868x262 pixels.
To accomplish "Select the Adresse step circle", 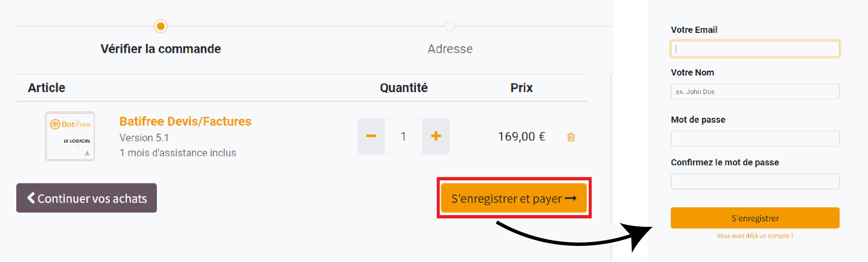I will tap(450, 26).
